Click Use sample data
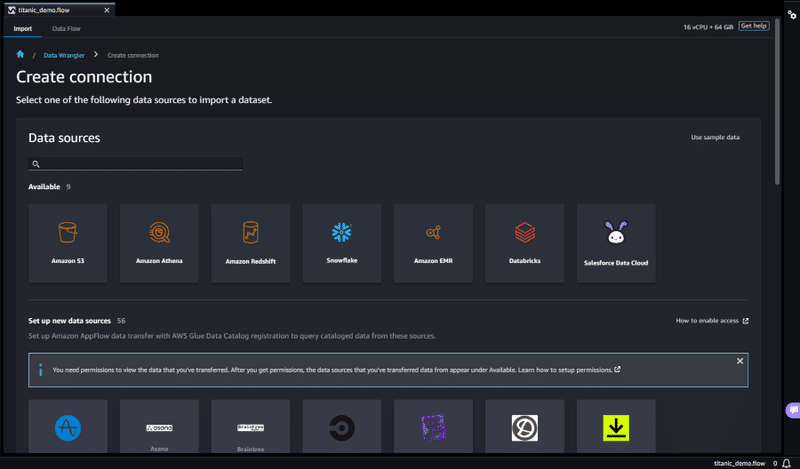The image size is (800, 469). (x=715, y=137)
